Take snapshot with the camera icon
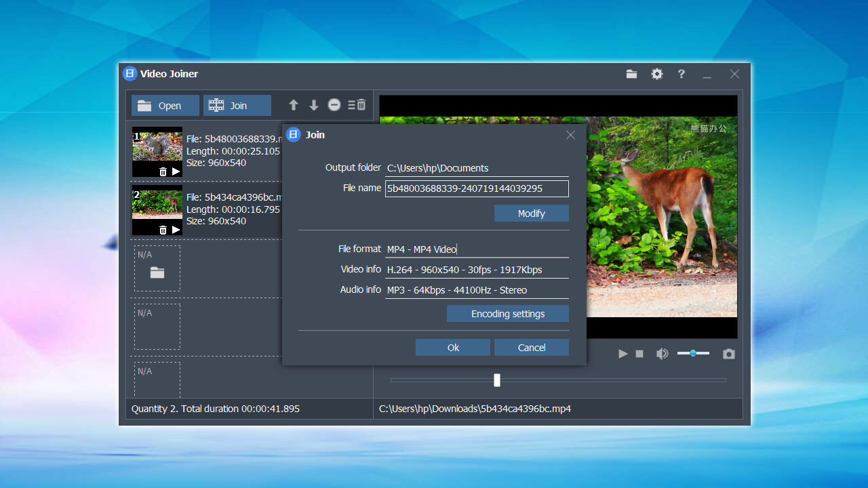This screenshot has width=868, height=488. (x=728, y=354)
